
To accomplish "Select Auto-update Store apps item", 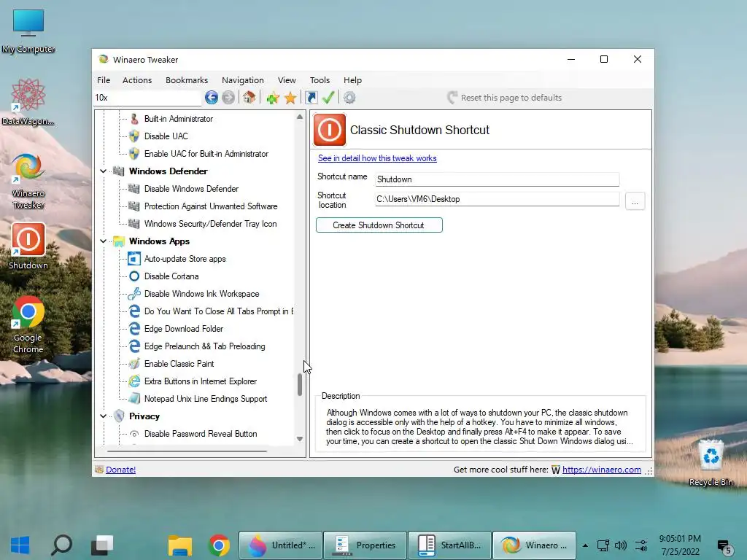I will coord(185,259).
